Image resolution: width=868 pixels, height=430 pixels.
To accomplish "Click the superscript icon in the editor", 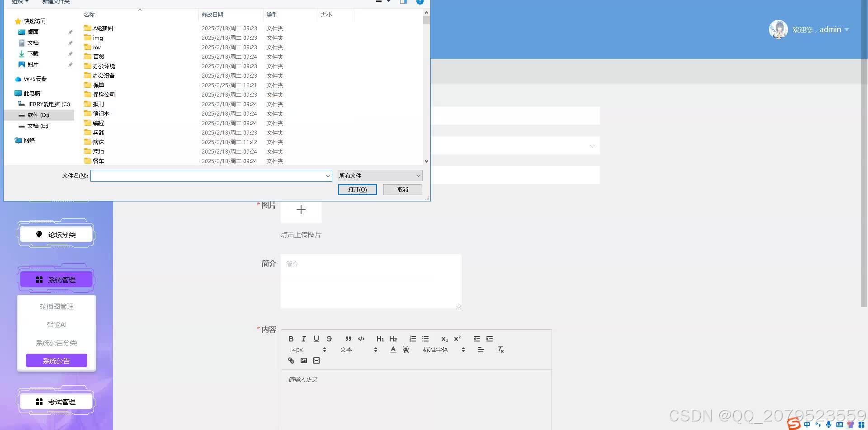I will click(x=458, y=338).
